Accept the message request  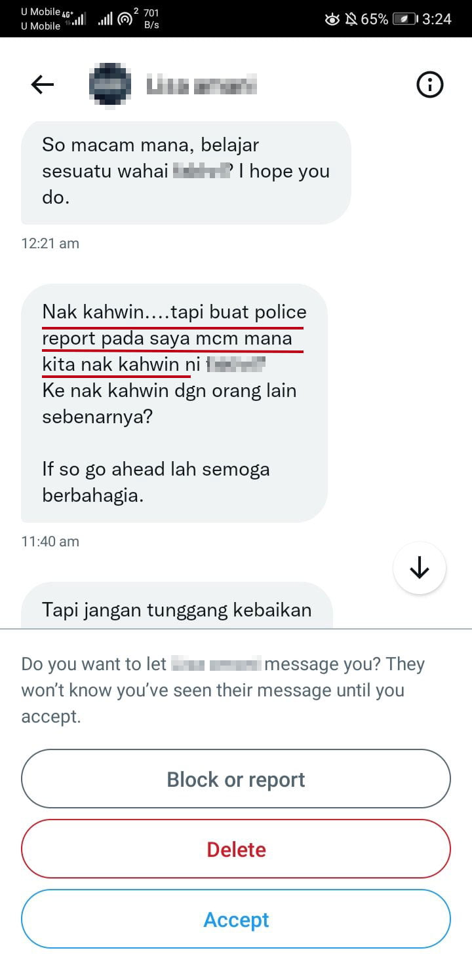click(x=236, y=919)
